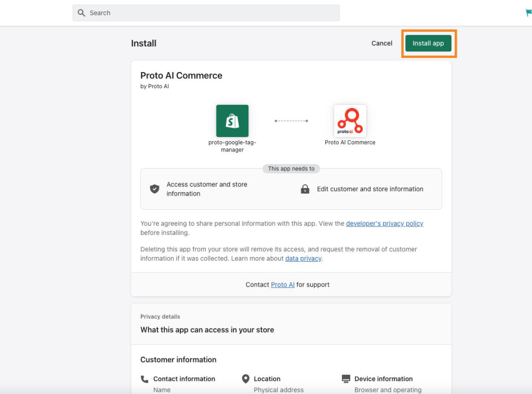Cancel the app installation

pos(382,44)
